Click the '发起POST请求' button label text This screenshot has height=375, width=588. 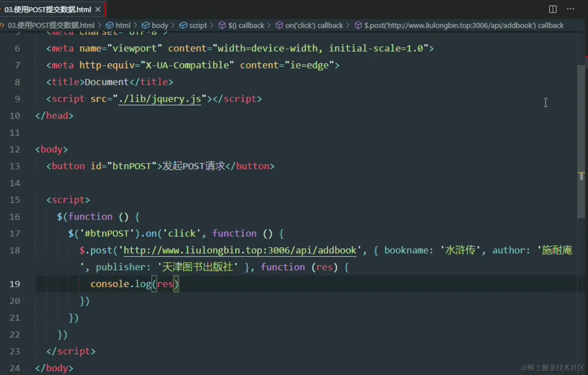194,166
